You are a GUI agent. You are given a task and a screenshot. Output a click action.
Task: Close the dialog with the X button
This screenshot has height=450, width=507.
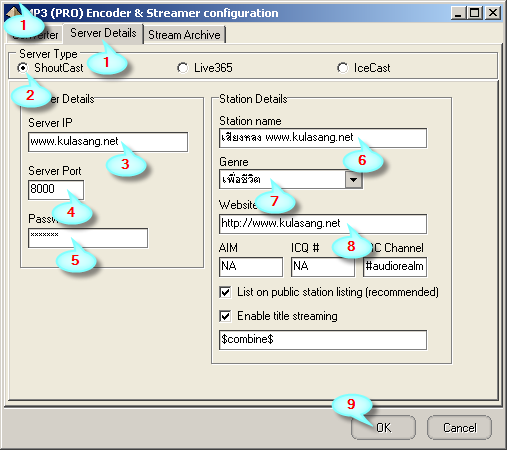(x=493, y=13)
